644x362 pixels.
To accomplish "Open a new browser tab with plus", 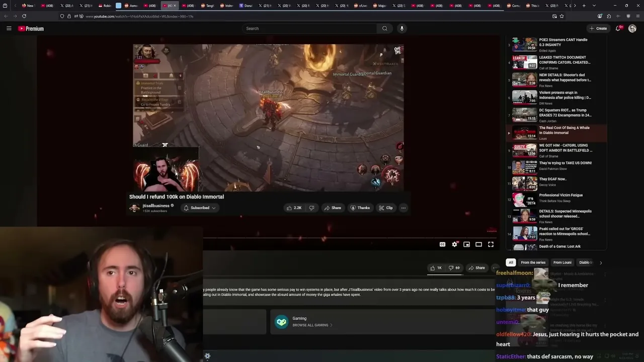I will (x=584, y=6).
